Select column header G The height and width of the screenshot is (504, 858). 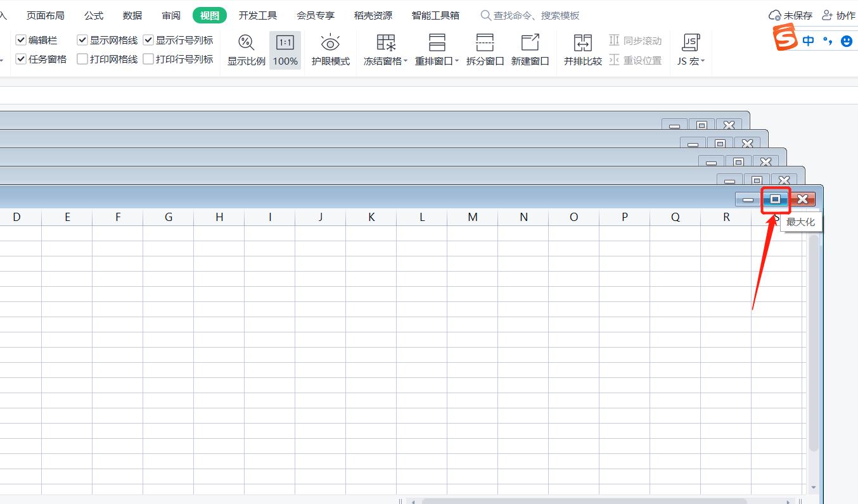[x=169, y=217]
